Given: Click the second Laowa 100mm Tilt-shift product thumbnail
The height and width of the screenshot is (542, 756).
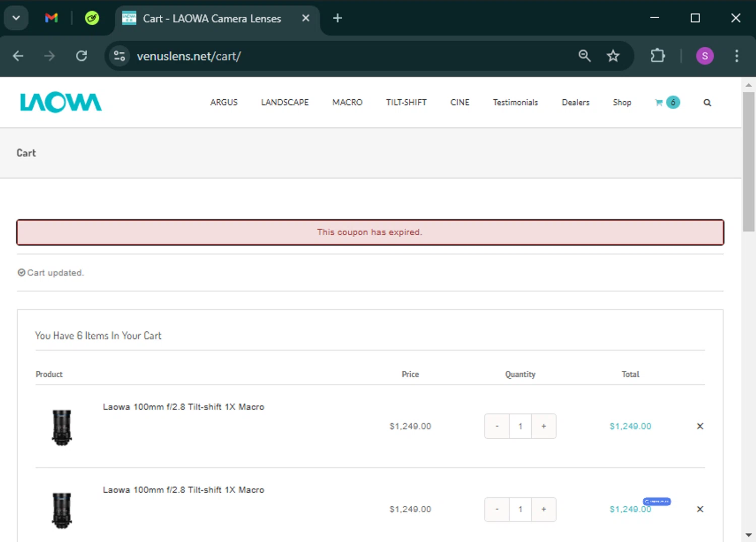Looking at the screenshot, I should click(x=62, y=510).
